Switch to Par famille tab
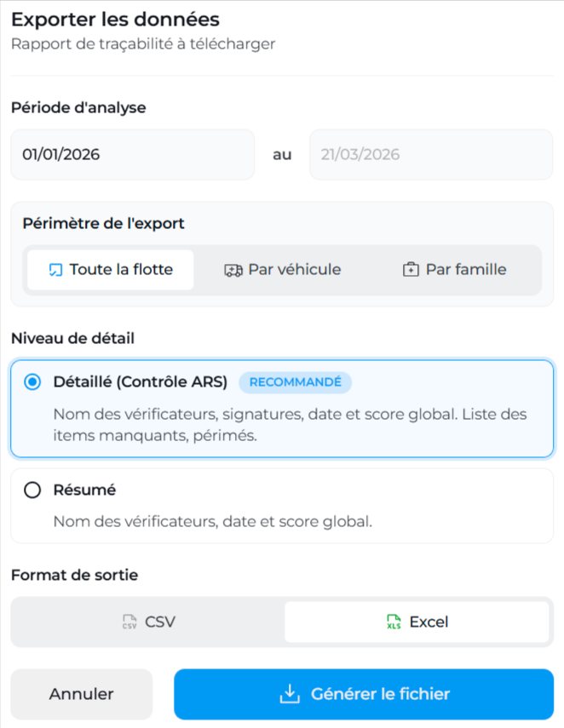 pos(454,270)
